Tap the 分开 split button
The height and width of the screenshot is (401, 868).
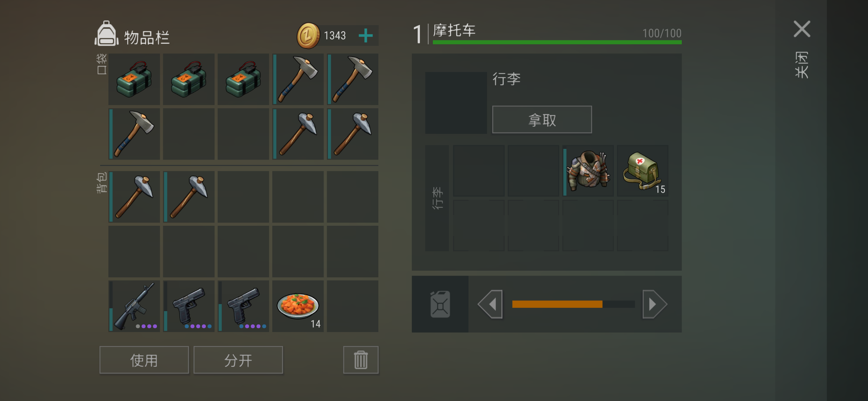(238, 360)
